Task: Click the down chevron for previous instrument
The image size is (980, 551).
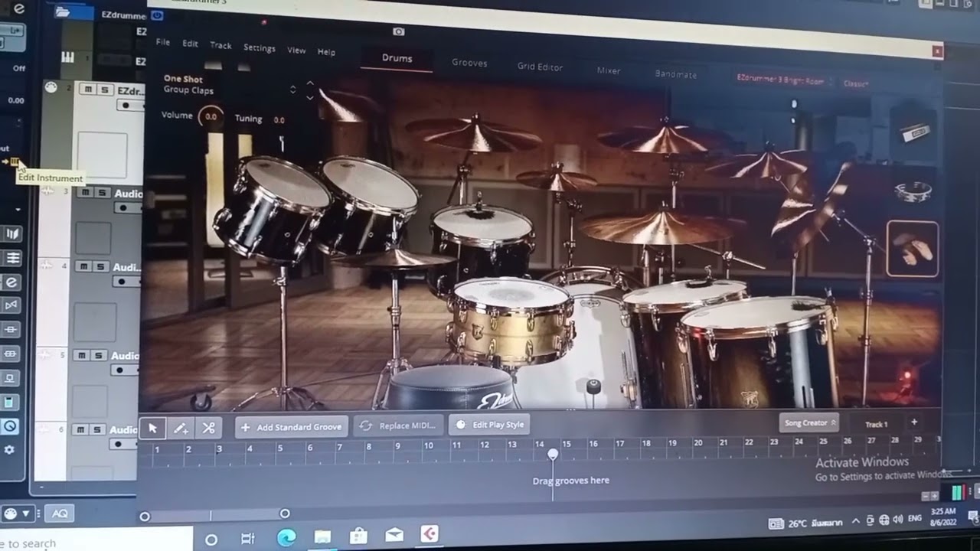Action: pyautogui.click(x=310, y=98)
